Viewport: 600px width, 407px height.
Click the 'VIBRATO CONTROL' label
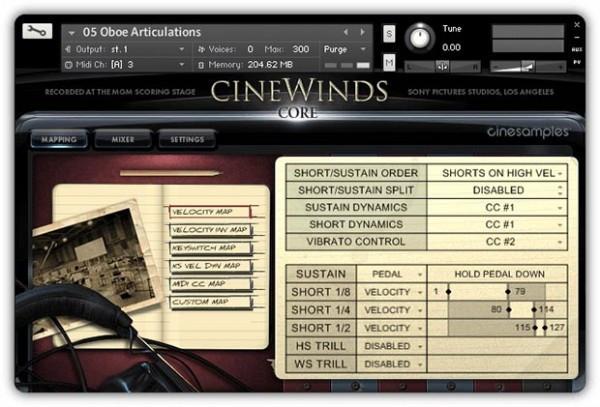[x=355, y=242]
